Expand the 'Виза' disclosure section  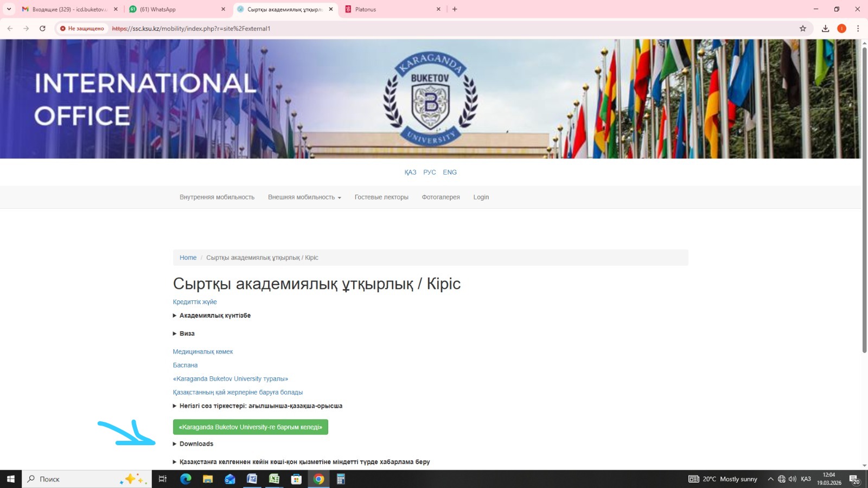point(187,333)
